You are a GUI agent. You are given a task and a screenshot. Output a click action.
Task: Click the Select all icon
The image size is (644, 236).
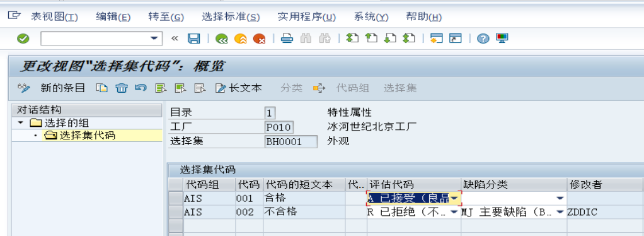point(161,88)
